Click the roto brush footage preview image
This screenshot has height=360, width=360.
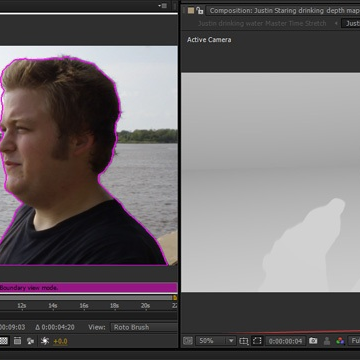click(x=89, y=156)
